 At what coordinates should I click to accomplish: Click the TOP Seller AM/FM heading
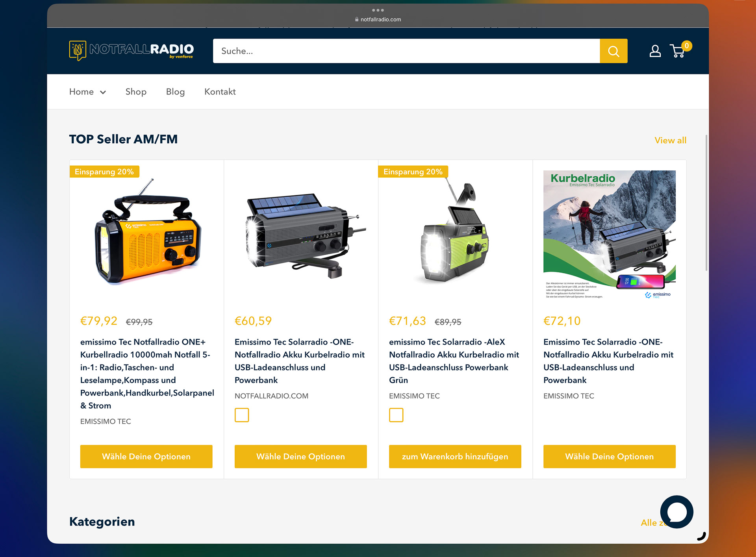pos(123,139)
